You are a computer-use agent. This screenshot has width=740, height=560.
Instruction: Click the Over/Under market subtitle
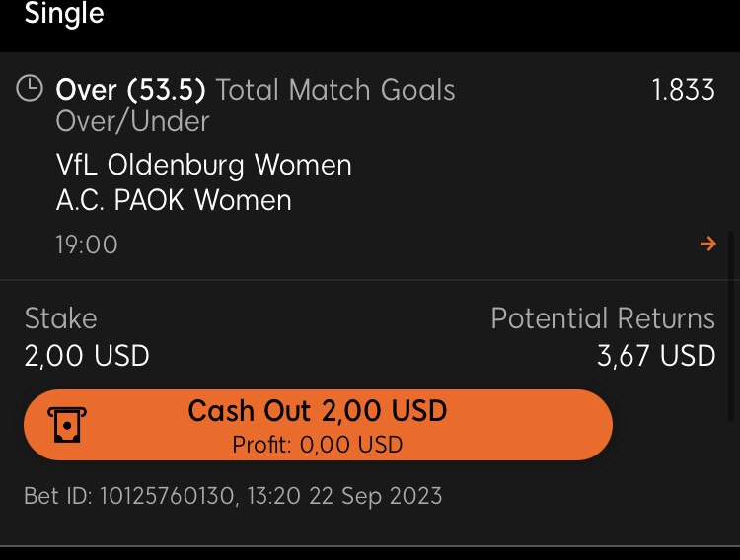132,121
